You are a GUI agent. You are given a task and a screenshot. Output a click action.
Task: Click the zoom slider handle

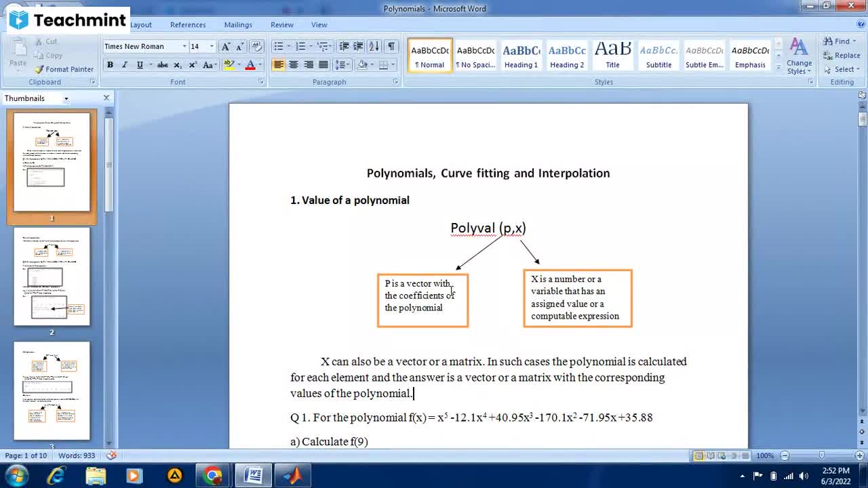pos(821,456)
